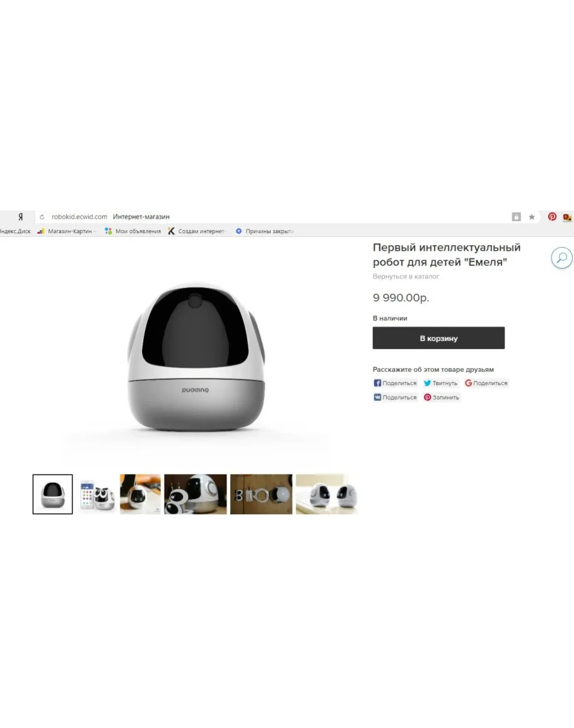Screen dimensions: 574x728
Task: Share product on Facebook
Action: (x=395, y=383)
